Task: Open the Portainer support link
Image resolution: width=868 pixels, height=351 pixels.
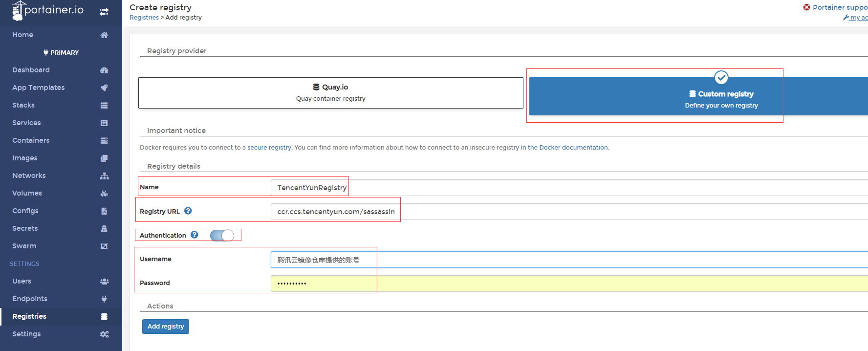Action: [840, 7]
